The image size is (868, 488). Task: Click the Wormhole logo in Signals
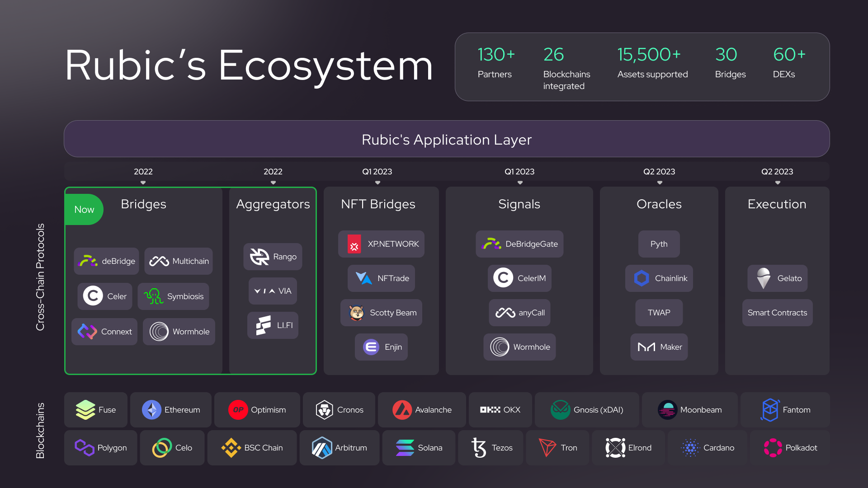click(500, 347)
